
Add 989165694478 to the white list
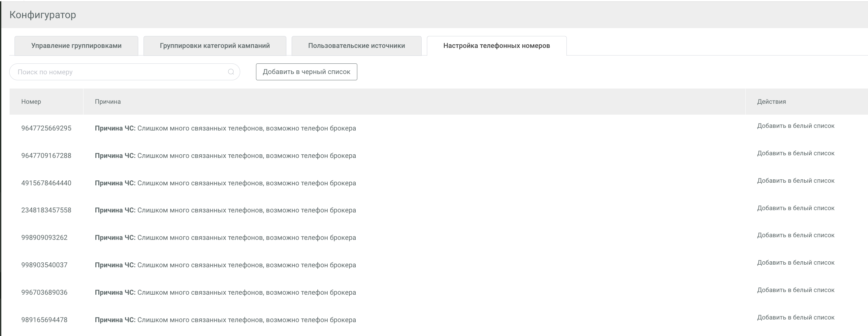tap(795, 317)
